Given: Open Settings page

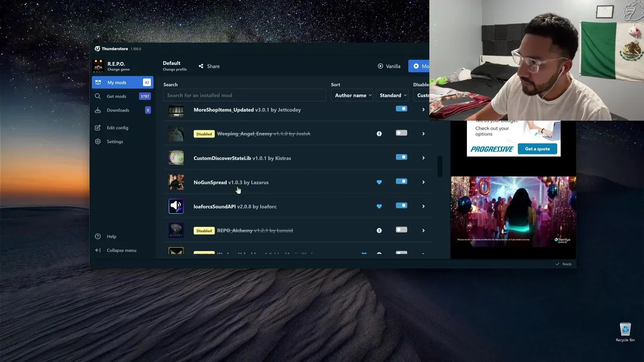Looking at the screenshot, I should [x=122, y=141].
